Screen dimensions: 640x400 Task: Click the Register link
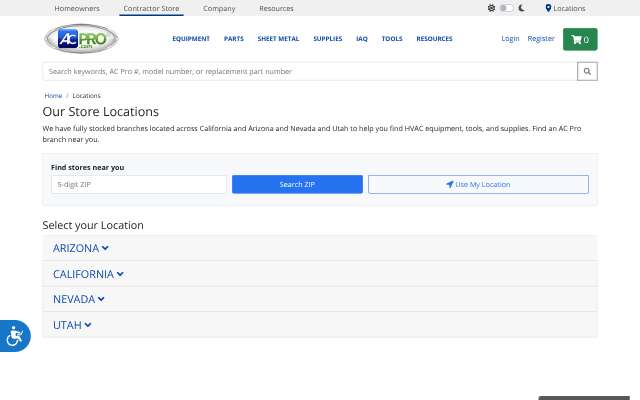[x=541, y=39]
